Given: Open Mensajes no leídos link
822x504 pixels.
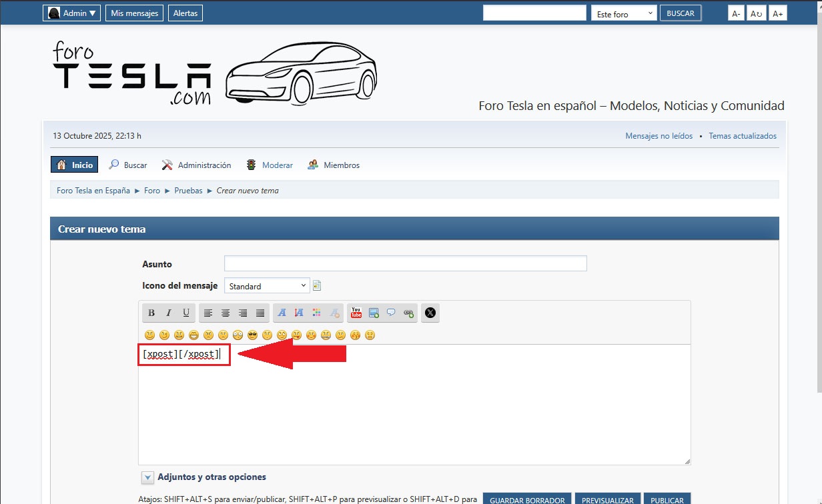Looking at the screenshot, I should [659, 136].
